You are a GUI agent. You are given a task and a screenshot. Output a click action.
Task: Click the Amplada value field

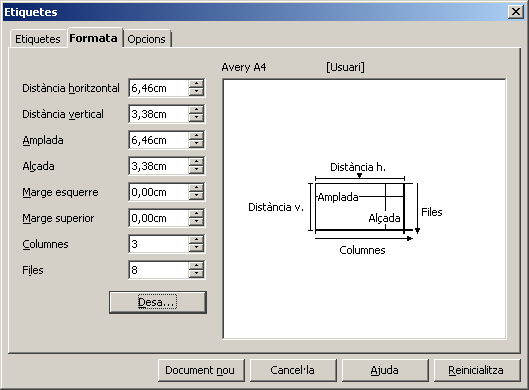coord(159,140)
